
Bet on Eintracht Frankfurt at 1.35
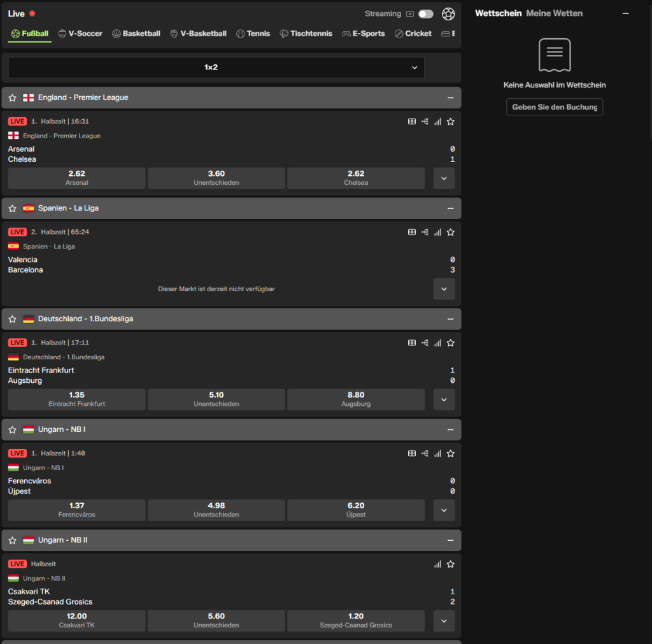click(x=77, y=399)
